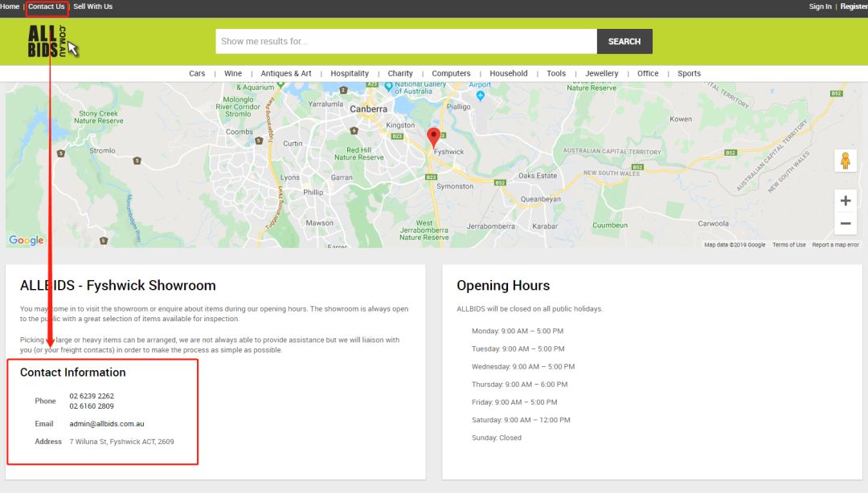Open the Household category
This screenshot has height=493, width=868.
coord(509,74)
